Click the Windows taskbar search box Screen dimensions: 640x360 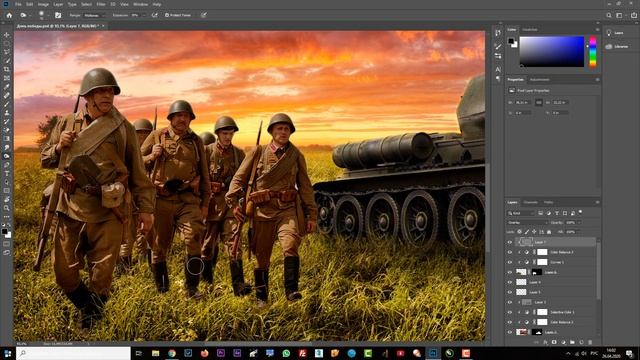73,353
